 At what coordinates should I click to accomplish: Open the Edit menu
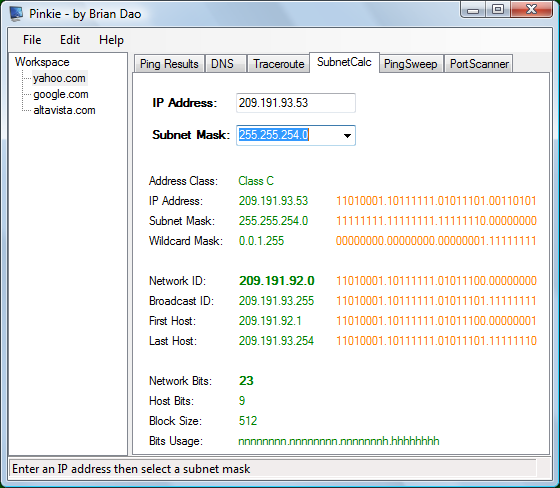coord(70,40)
